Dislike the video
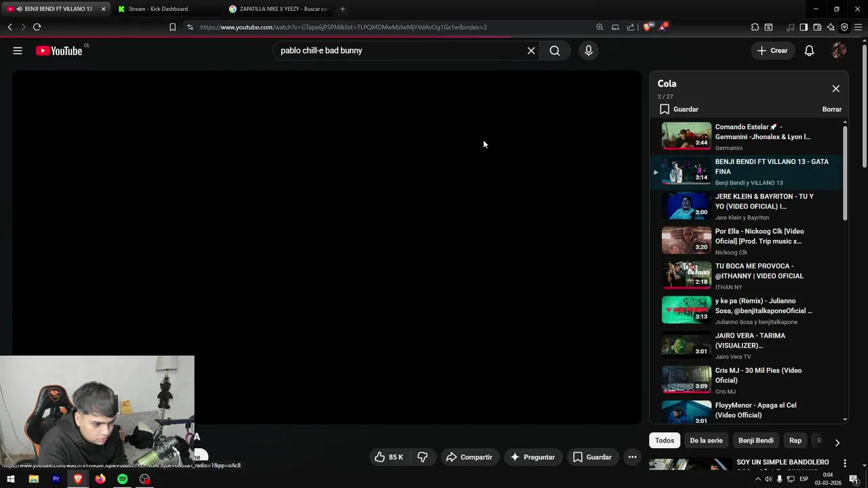The width and height of the screenshot is (868, 488). pos(422,457)
